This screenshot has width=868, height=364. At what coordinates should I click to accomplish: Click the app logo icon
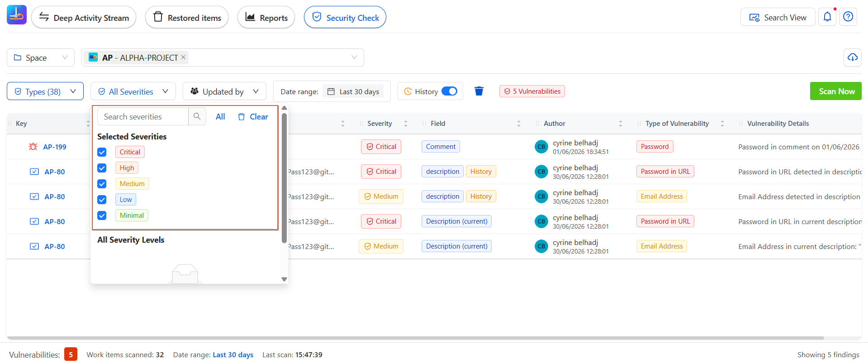point(17,15)
